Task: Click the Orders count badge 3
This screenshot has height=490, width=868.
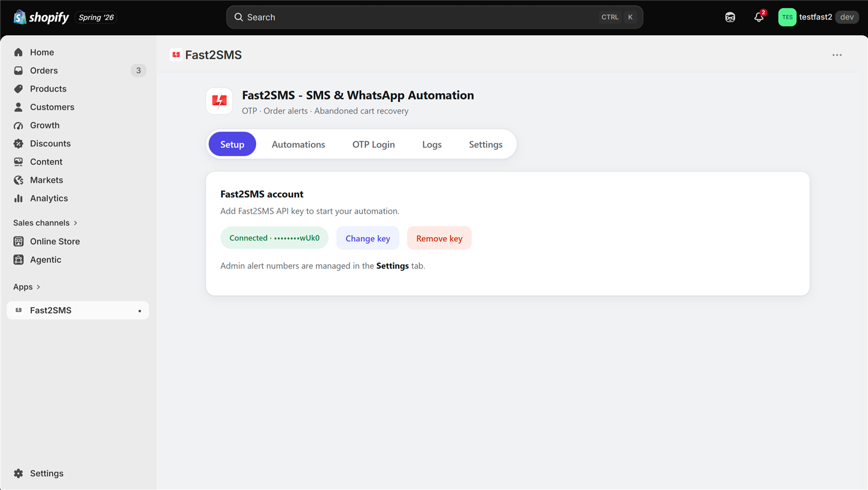Action: coord(138,71)
